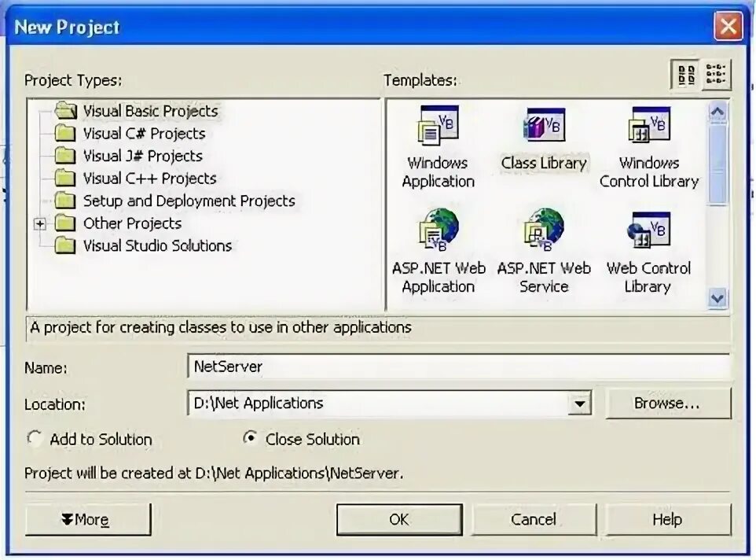Open the Location dropdown list
The width and height of the screenshot is (756, 560).
click(x=580, y=403)
